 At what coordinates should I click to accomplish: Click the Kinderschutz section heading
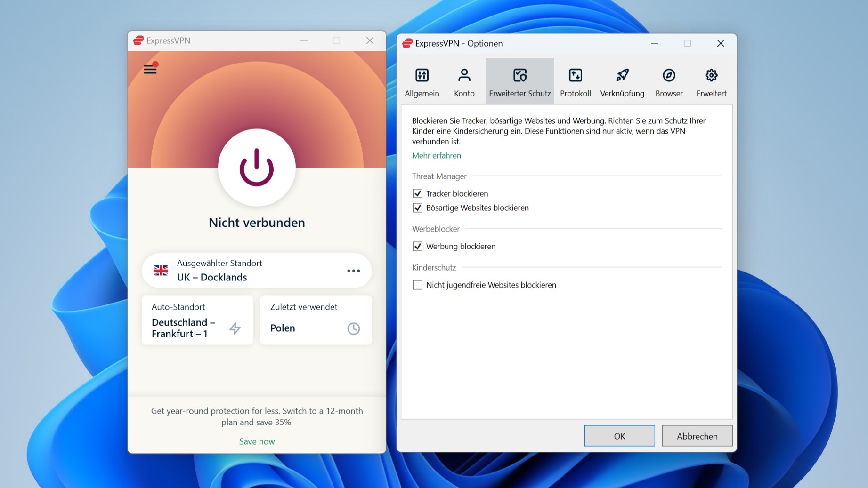pyautogui.click(x=434, y=267)
